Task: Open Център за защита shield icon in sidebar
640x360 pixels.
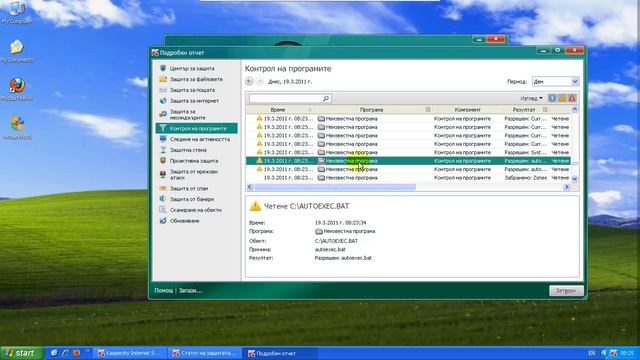Action: tap(163, 68)
